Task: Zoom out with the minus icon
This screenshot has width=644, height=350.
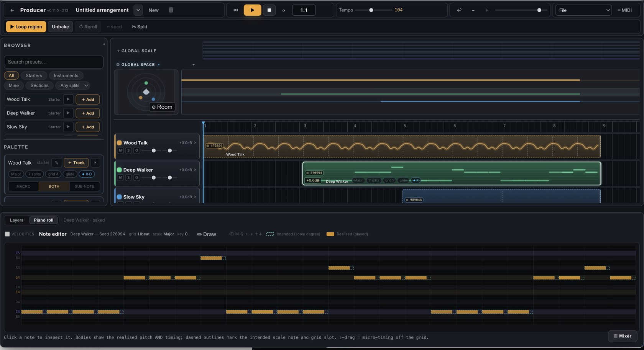Action: [473, 10]
